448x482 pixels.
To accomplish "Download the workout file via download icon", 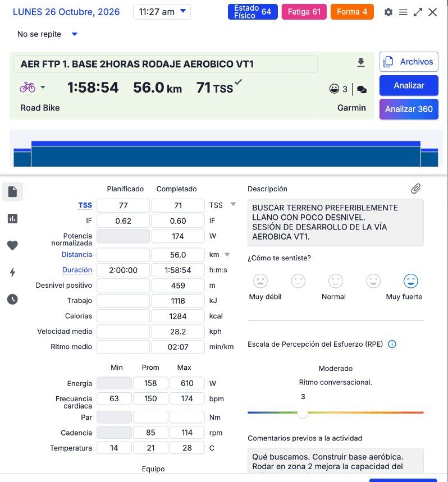I will pos(361,62).
